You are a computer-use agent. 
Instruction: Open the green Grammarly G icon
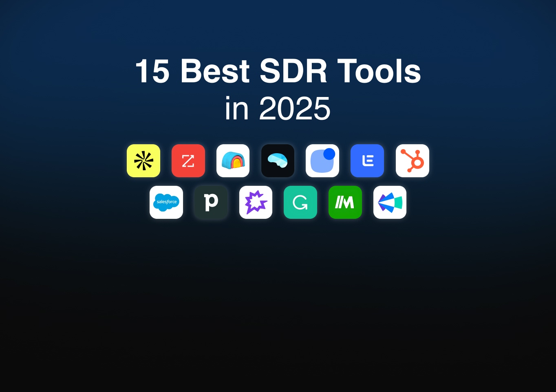tap(300, 202)
